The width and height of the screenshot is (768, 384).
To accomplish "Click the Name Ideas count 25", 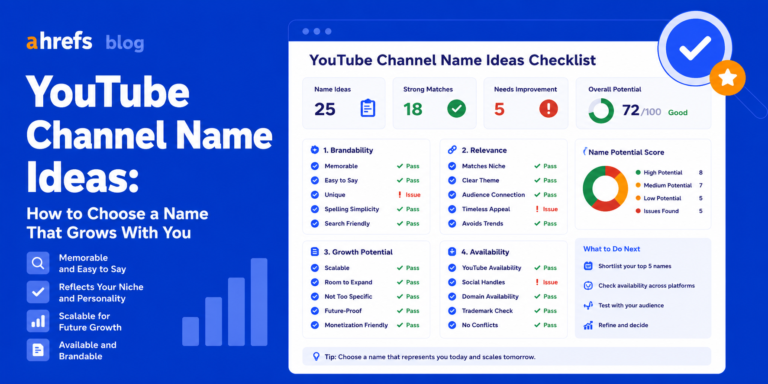I will coord(325,110).
